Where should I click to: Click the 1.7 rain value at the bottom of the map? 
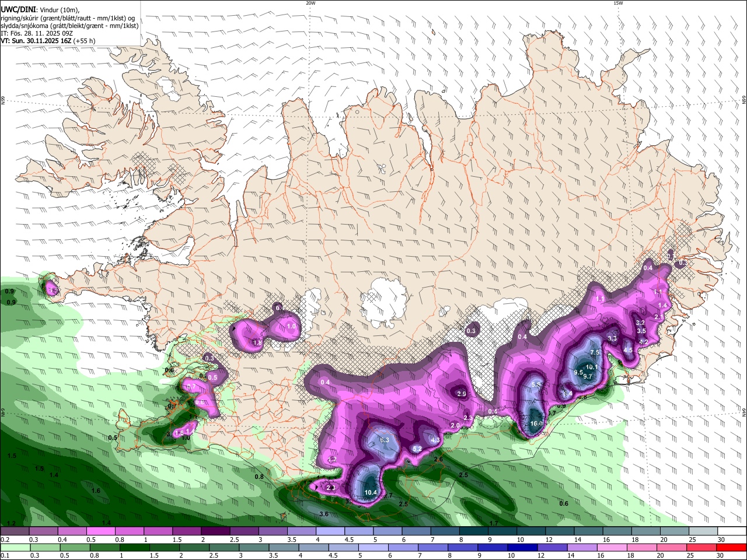[494, 523]
